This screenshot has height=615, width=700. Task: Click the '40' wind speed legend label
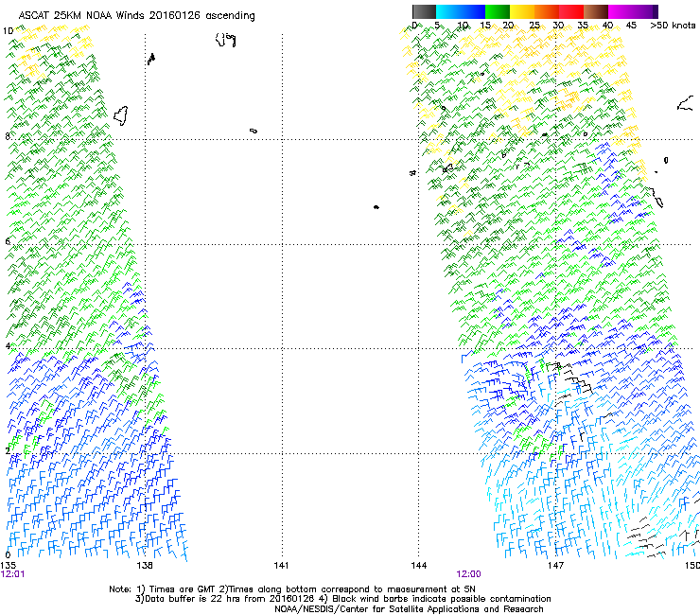[x=607, y=26]
